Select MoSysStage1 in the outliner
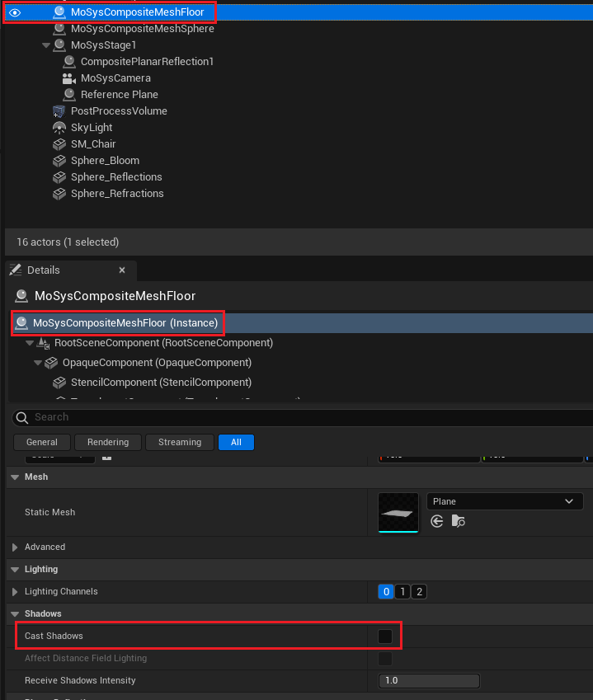 pos(104,45)
